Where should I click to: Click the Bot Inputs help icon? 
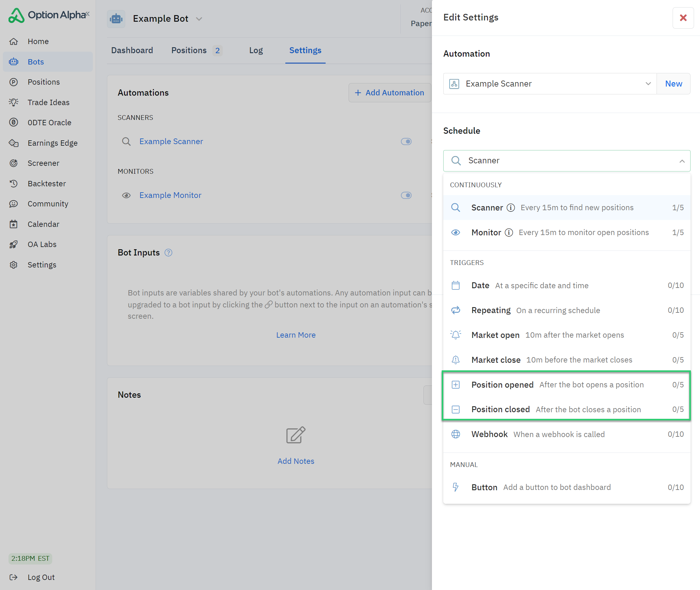168,253
